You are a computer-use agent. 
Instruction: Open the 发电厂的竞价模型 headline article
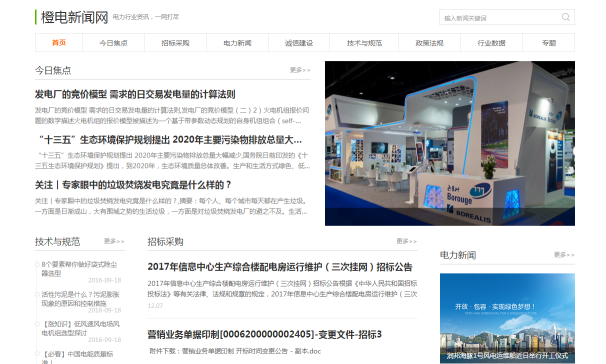tap(135, 94)
